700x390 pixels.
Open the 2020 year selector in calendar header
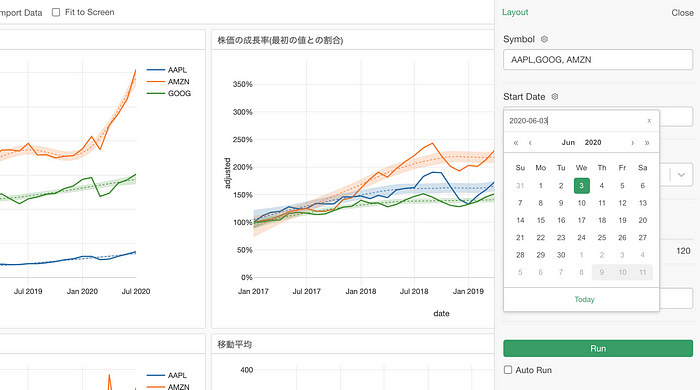coord(593,142)
